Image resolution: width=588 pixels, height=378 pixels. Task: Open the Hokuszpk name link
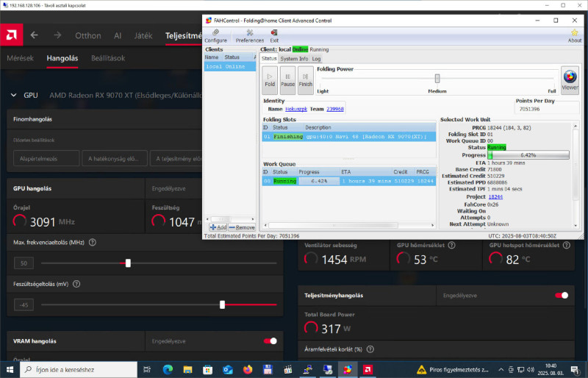[296, 110]
